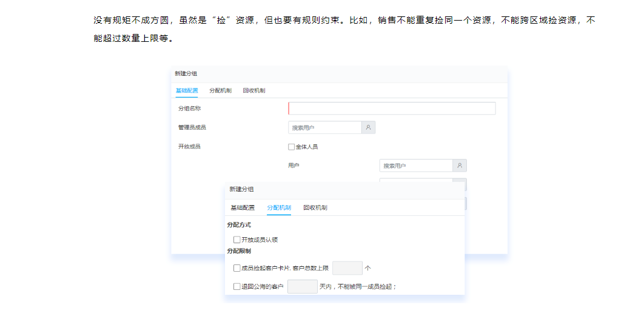Toggle 退回公海的客户 checkbox
Image resolution: width=644 pixels, height=316 pixels.
tap(237, 287)
